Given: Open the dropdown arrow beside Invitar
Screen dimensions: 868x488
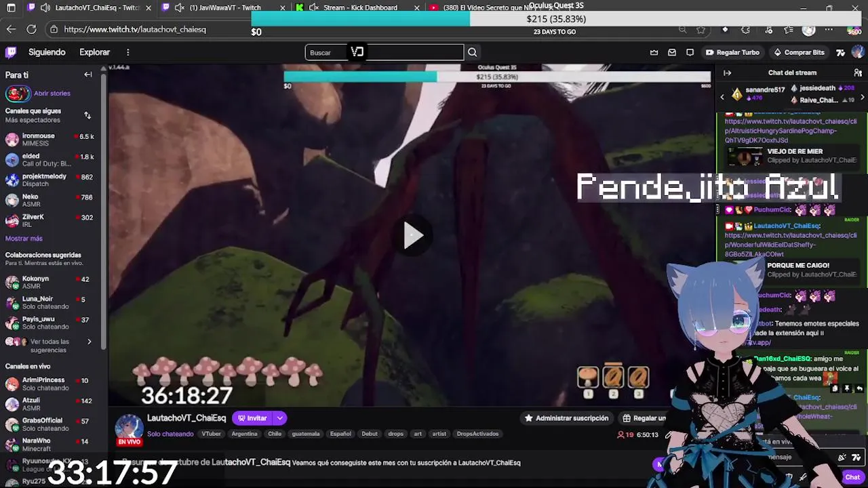Looking at the screenshot, I should tap(280, 418).
